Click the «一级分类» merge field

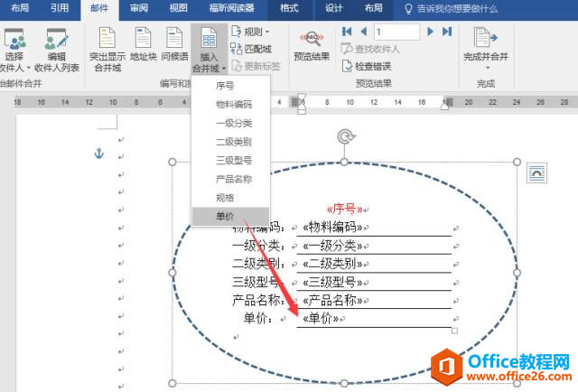point(333,246)
